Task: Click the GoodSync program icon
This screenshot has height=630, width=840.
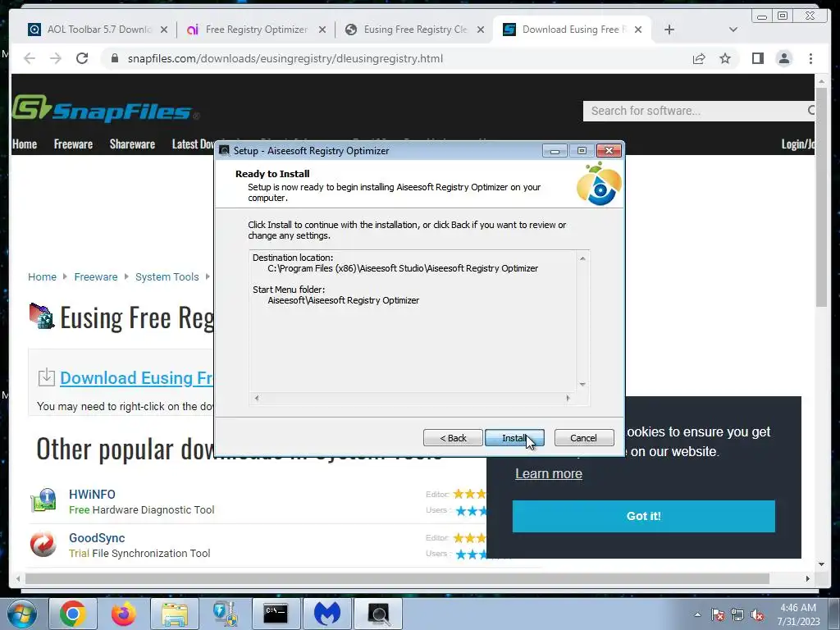Action: pos(43,544)
